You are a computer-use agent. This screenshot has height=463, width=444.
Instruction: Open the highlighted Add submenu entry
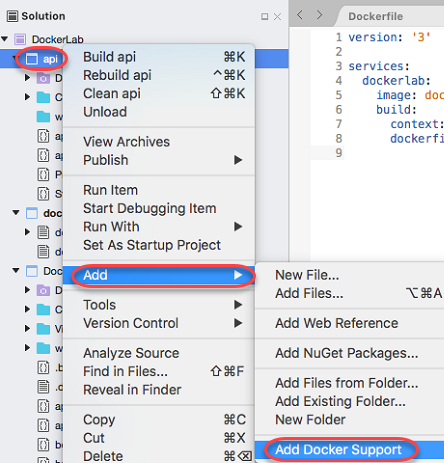click(159, 275)
